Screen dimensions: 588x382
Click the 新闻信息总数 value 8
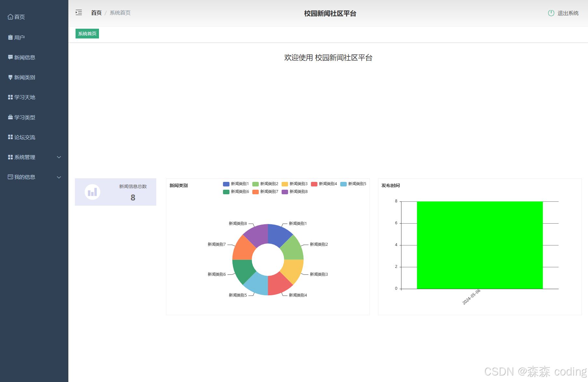133,198
